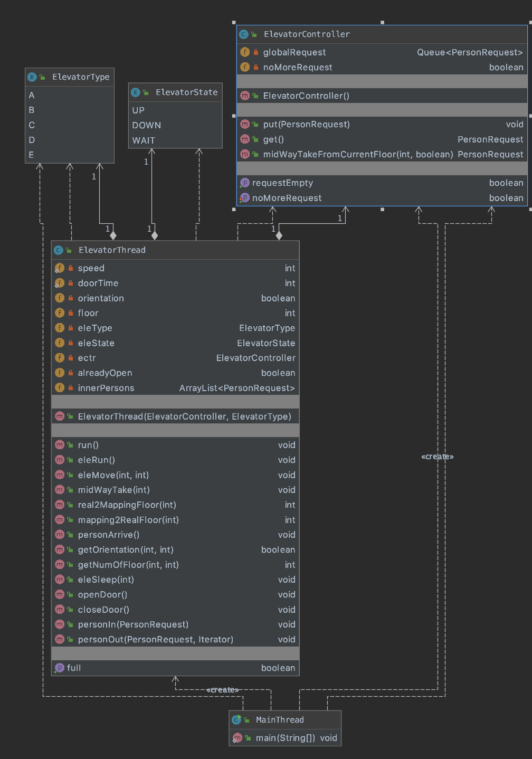Click enum constant WAIT in ElevatorState
The width and height of the screenshot is (532, 759).
point(144,140)
